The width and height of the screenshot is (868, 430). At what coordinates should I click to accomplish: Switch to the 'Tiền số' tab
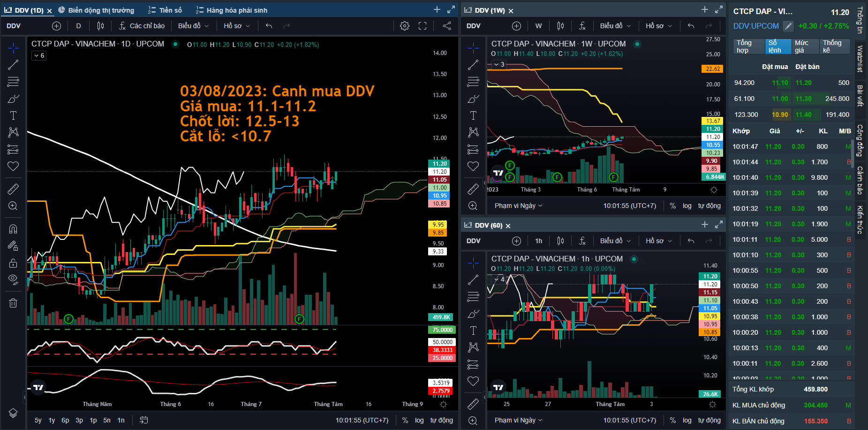point(165,10)
